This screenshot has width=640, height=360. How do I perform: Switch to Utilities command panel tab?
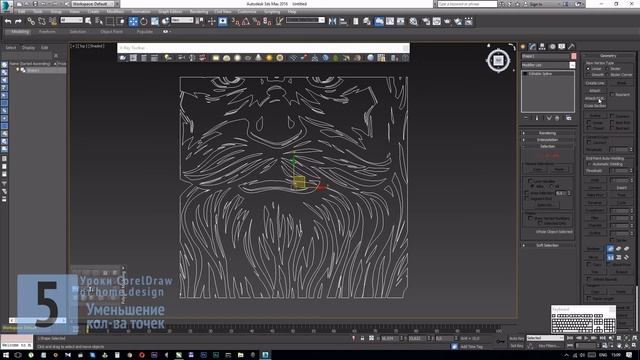tap(571, 47)
